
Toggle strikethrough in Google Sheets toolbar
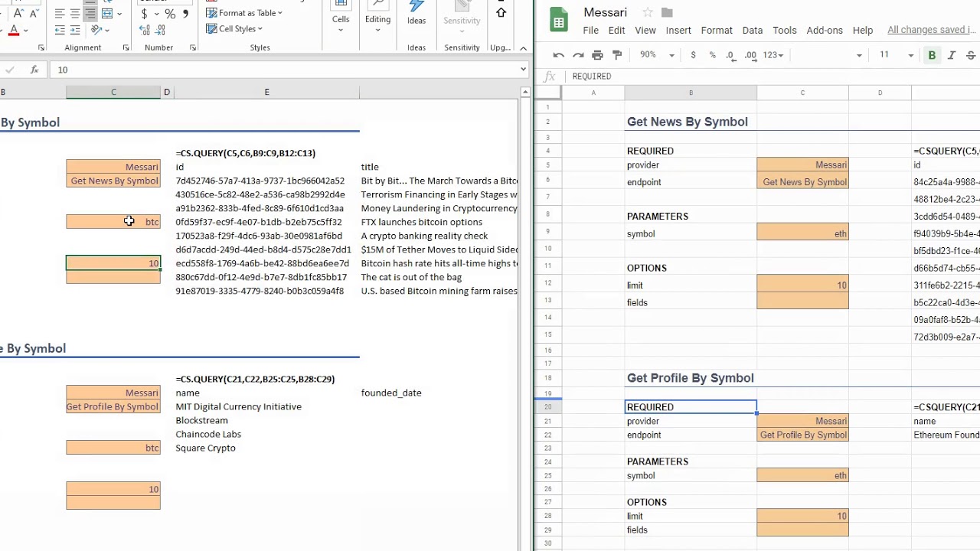click(971, 55)
